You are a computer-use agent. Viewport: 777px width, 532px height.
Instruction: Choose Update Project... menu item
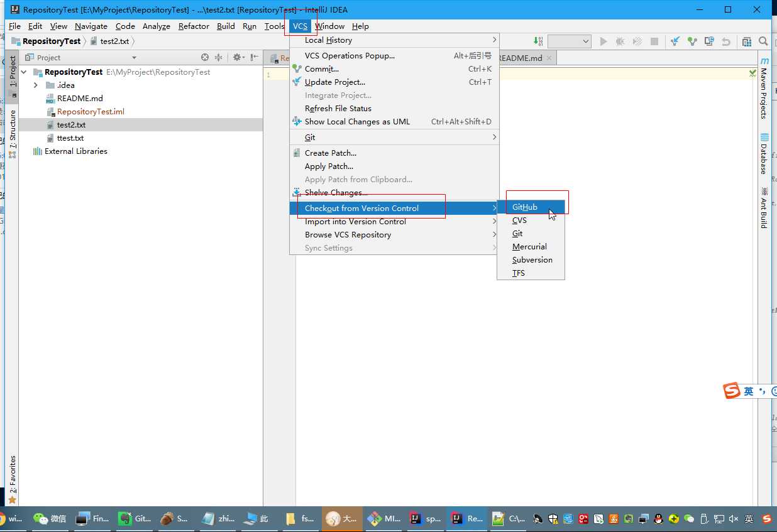click(394, 82)
